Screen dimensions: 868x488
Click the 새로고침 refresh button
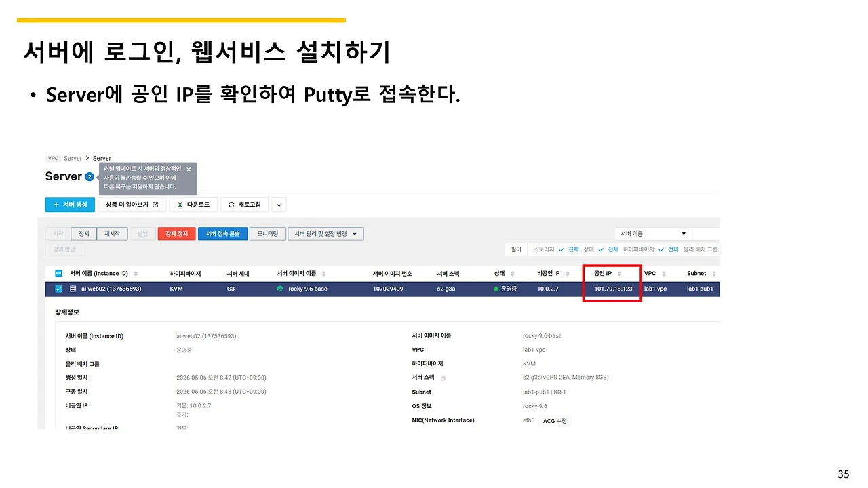(244, 205)
